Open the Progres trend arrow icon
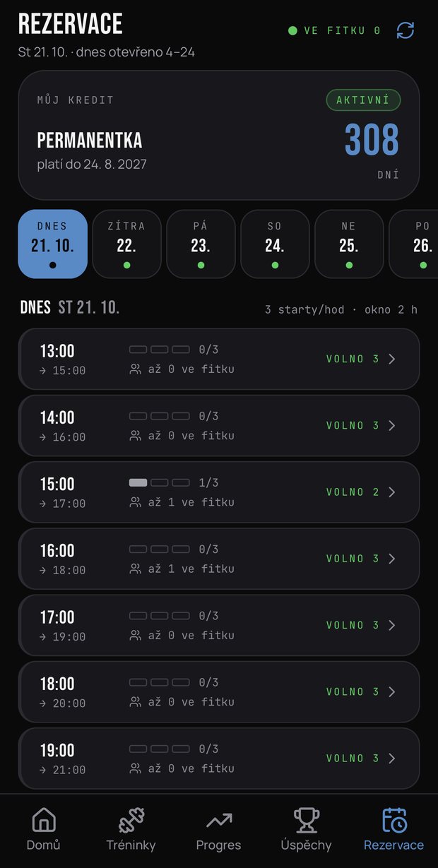438x868 pixels. click(219, 820)
